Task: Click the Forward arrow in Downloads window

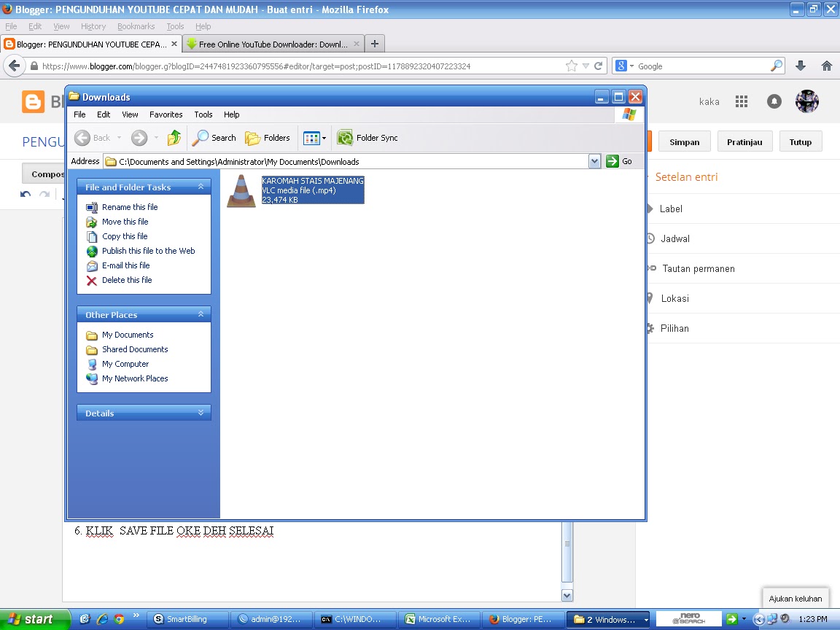Action: click(139, 138)
